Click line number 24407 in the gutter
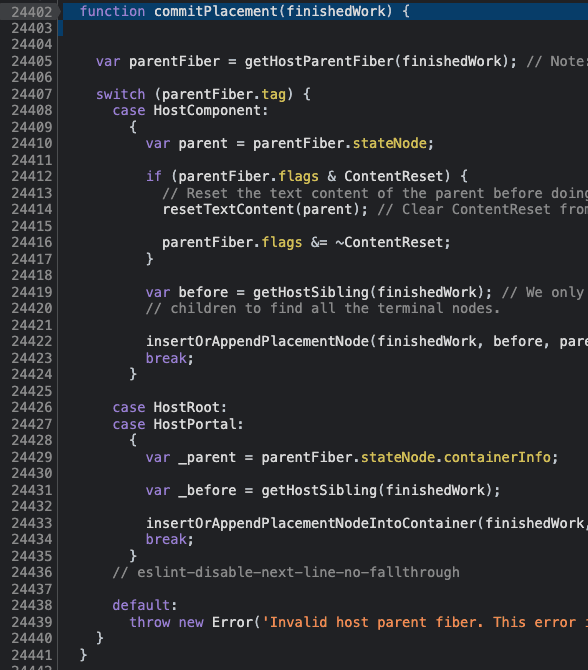 (32, 94)
